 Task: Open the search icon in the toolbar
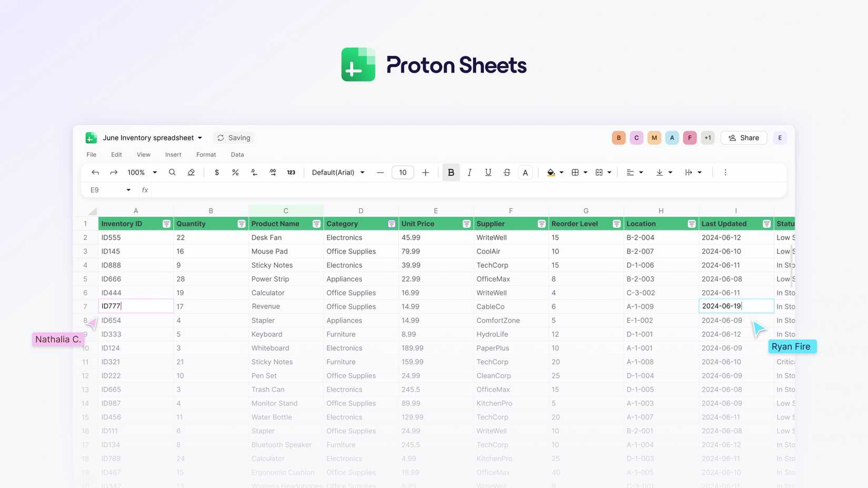click(x=172, y=172)
